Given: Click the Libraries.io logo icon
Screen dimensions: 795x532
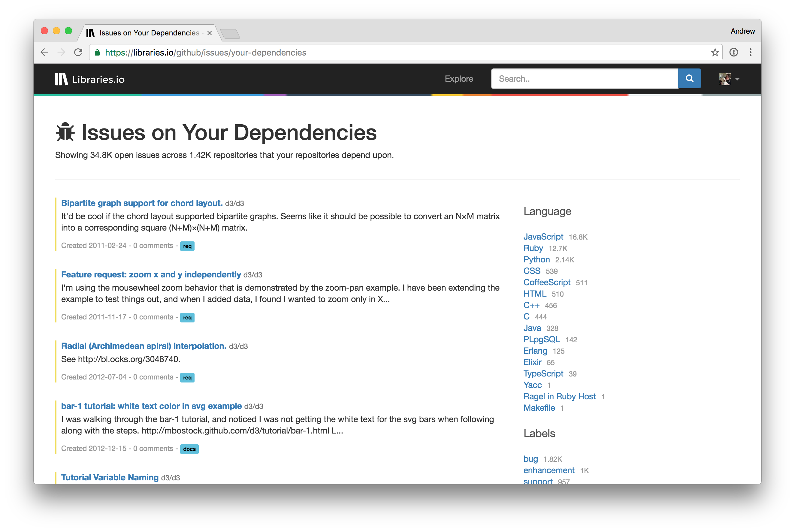Looking at the screenshot, I should coord(62,79).
